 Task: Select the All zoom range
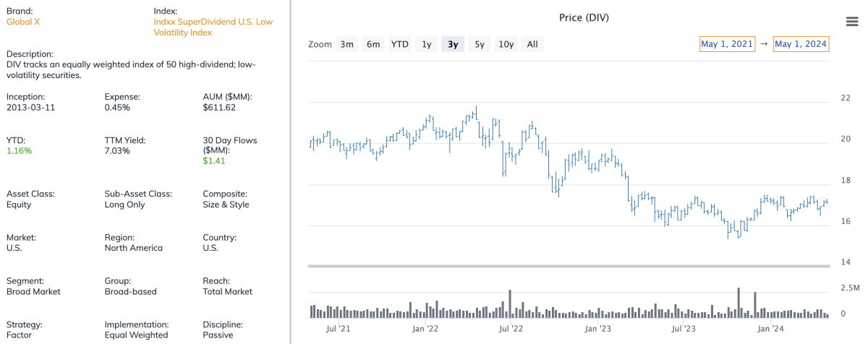pyautogui.click(x=532, y=44)
